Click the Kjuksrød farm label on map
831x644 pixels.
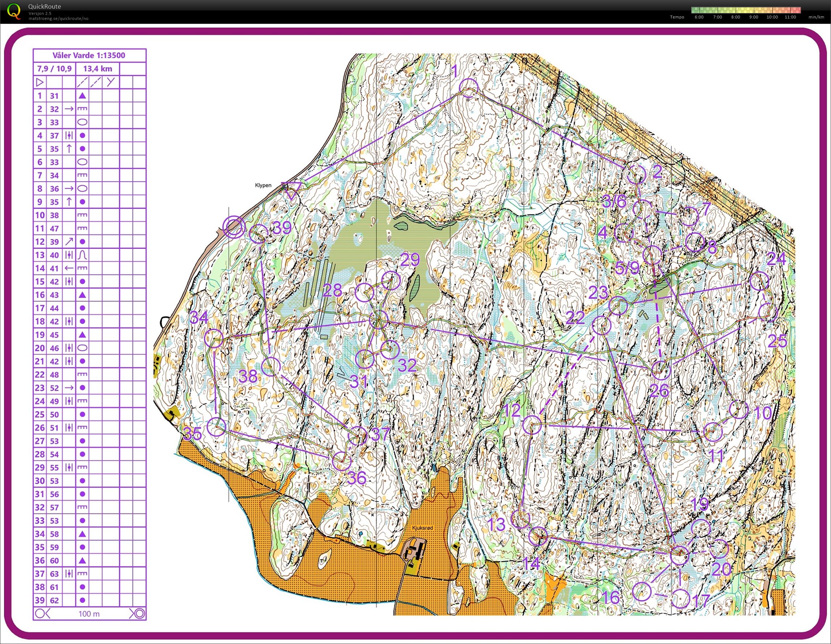click(422, 528)
